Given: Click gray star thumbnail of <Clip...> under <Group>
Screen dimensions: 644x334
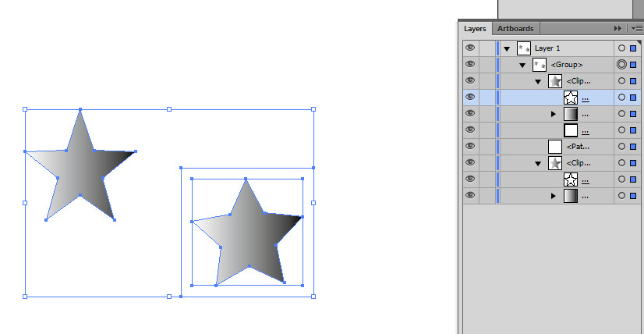Looking at the screenshot, I should pyautogui.click(x=555, y=81).
